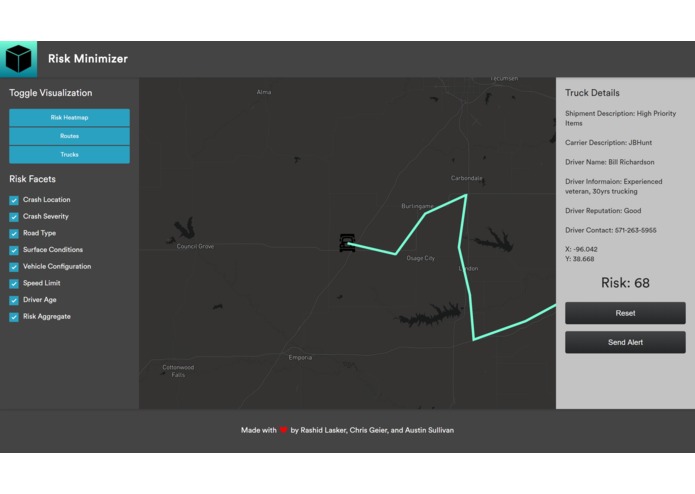Toggle Vehicle Configuration checkbox
This screenshot has width=695, height=494.
(x=14, y=267)
